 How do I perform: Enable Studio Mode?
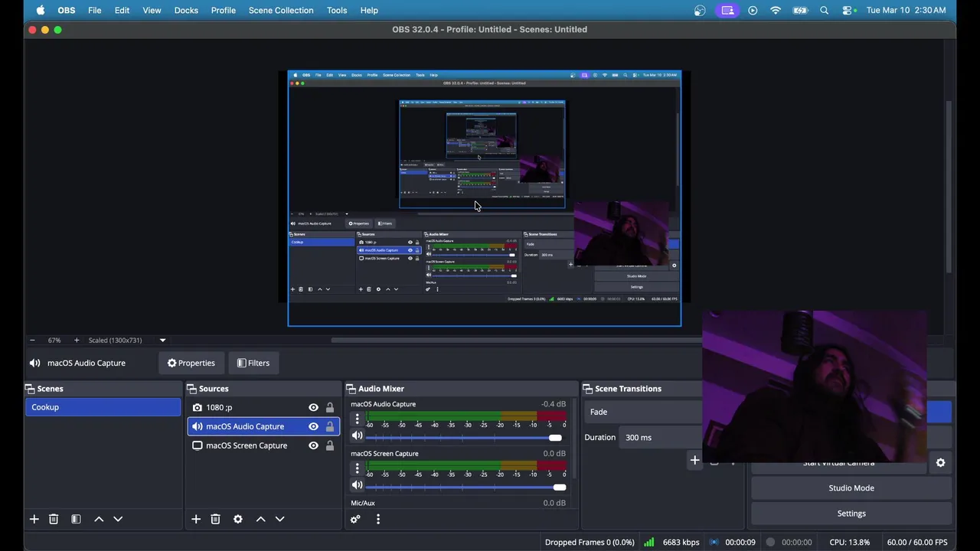point(851,488)
